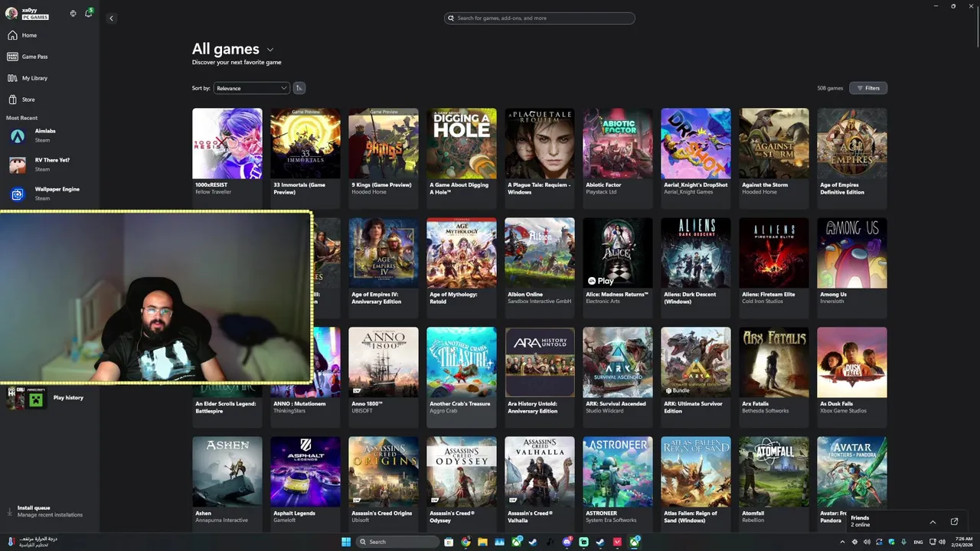Open the clock showing 7:26 AM
Image resolution: width=980 pixels, height=551 pixels.
[x=964, y=542]
